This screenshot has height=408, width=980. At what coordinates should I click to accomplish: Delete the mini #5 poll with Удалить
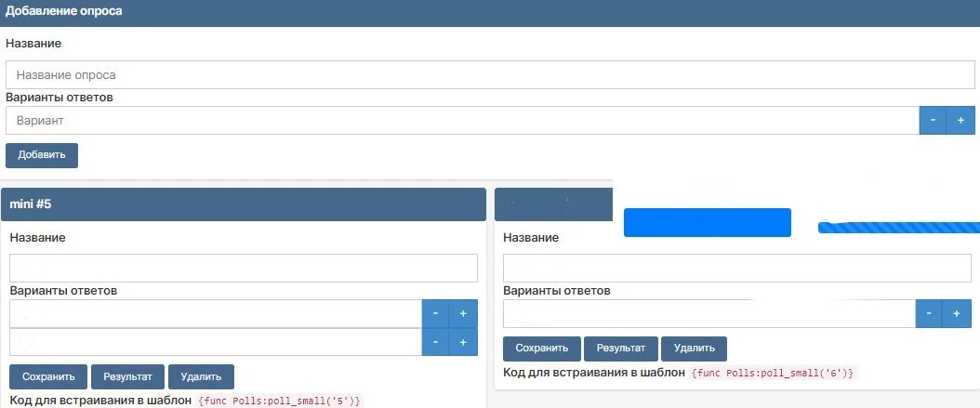(x=201, y=376)
